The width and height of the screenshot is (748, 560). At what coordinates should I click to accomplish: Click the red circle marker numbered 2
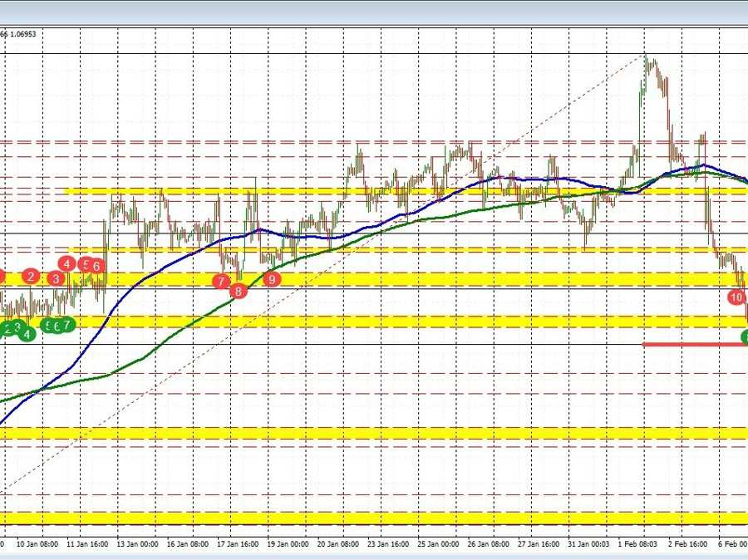[31, 276]
